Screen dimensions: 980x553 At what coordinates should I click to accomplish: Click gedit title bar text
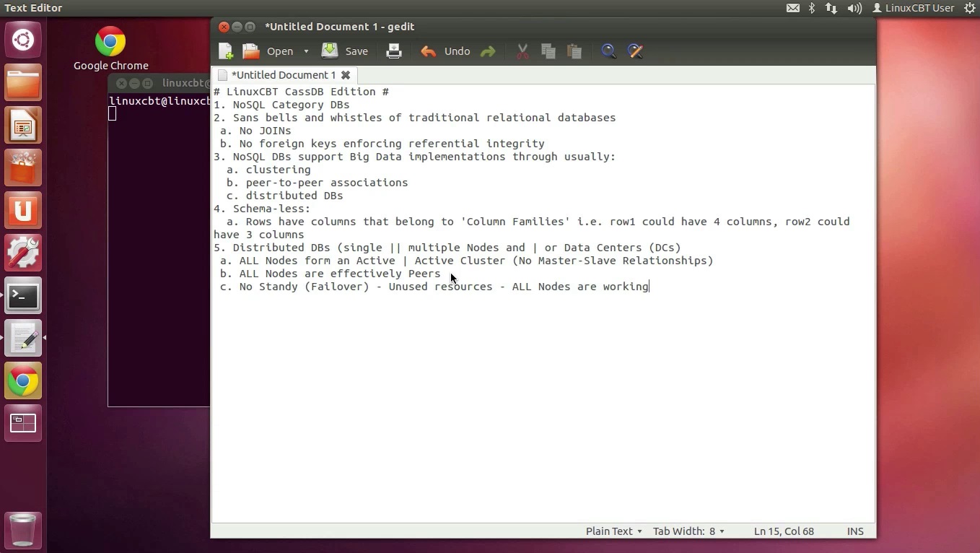pos(339,27)
